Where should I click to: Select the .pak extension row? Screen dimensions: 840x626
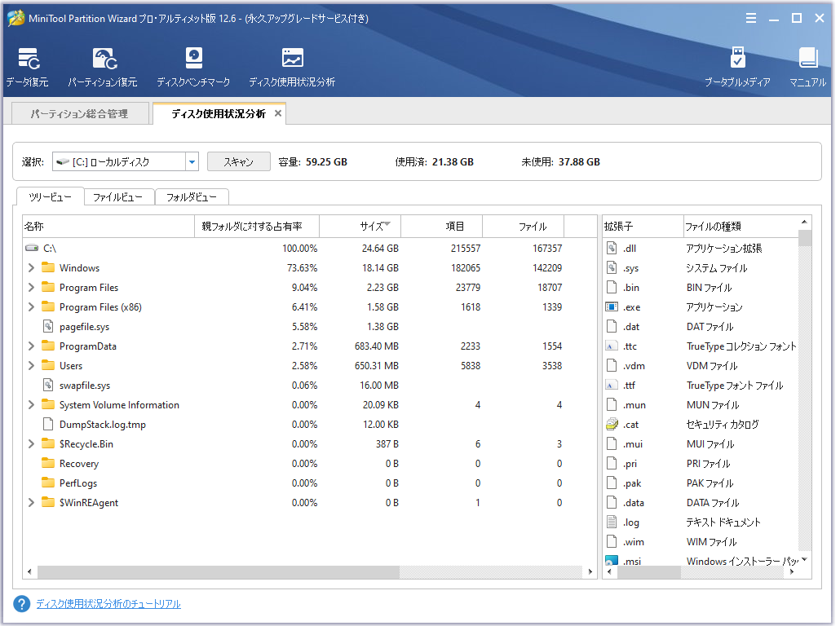(701, 483)
